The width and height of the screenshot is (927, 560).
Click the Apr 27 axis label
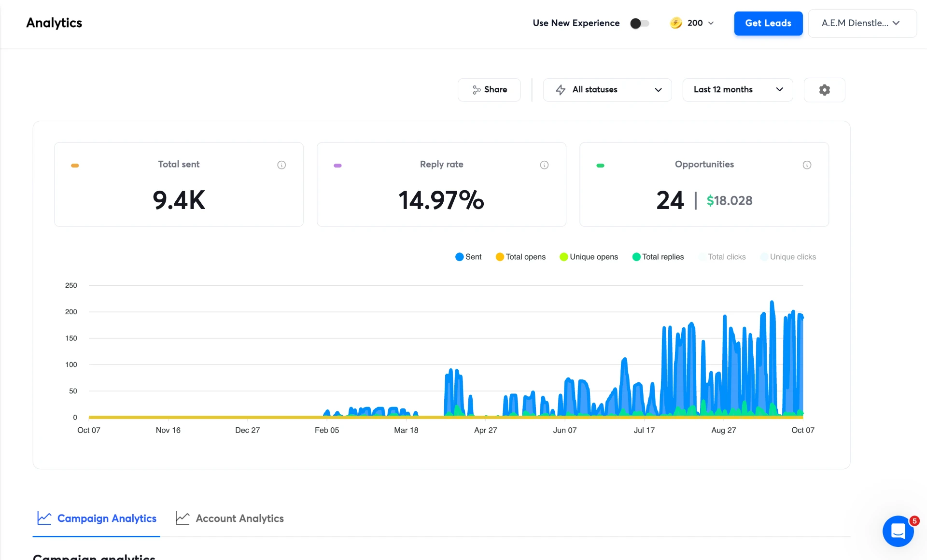(485, 430)
